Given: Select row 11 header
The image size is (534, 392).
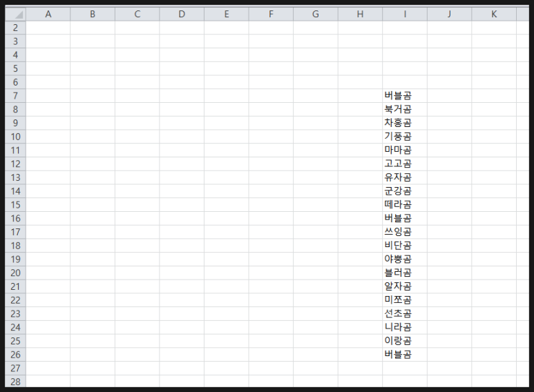Looking at the screenshot, I should pyautogui.click(x=15, y=150).
